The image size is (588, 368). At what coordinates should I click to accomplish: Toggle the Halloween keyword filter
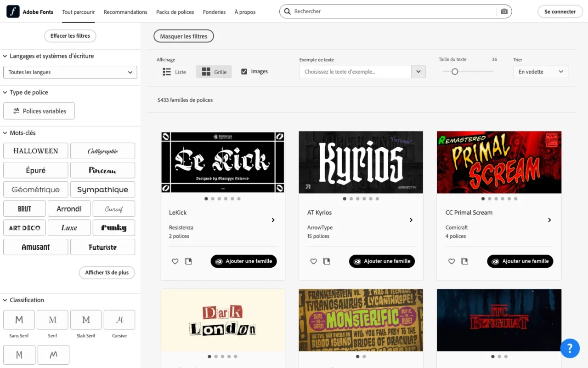[x=36, y=151]
